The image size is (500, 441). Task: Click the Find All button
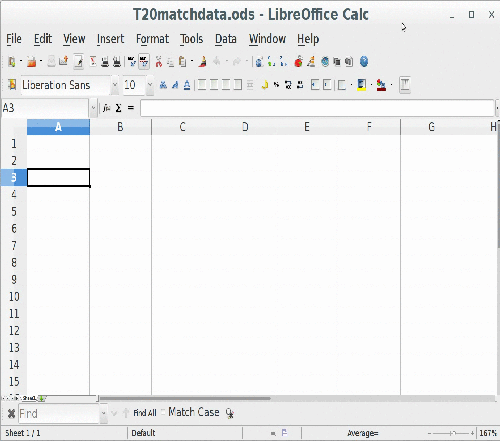pyautogui.click(x=145, y=413)
